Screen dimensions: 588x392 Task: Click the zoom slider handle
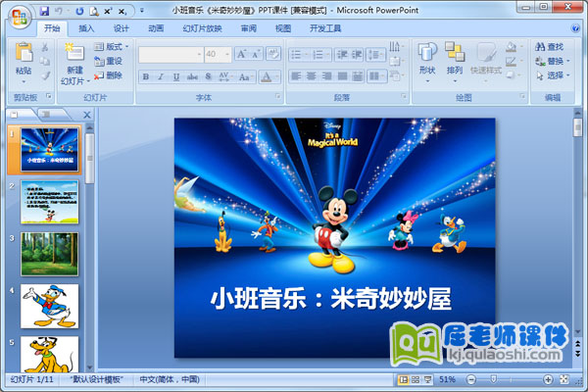click(494, 379)
